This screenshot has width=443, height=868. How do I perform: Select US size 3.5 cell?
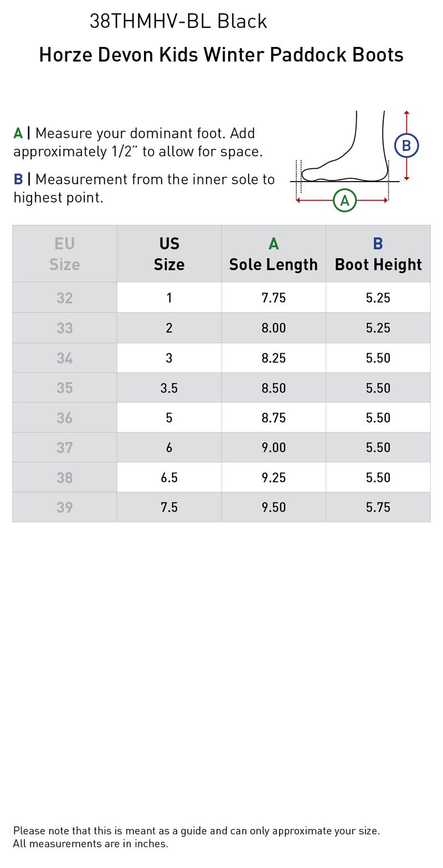tap(169, 388)
